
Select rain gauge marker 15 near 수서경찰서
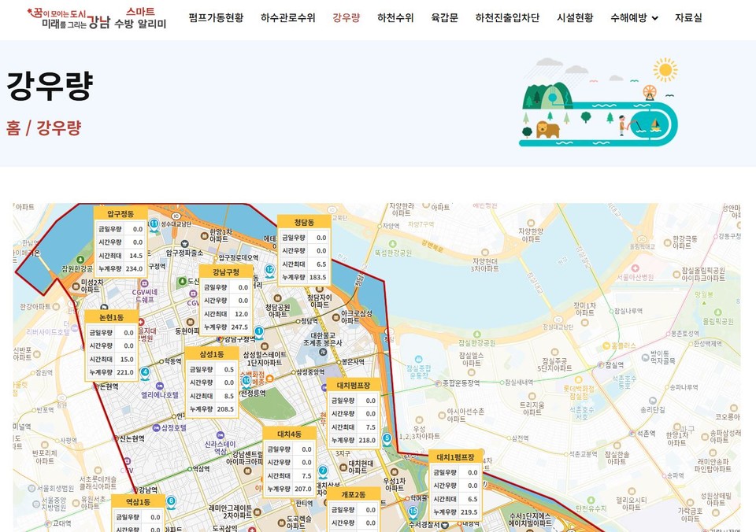tap(413, 509)
